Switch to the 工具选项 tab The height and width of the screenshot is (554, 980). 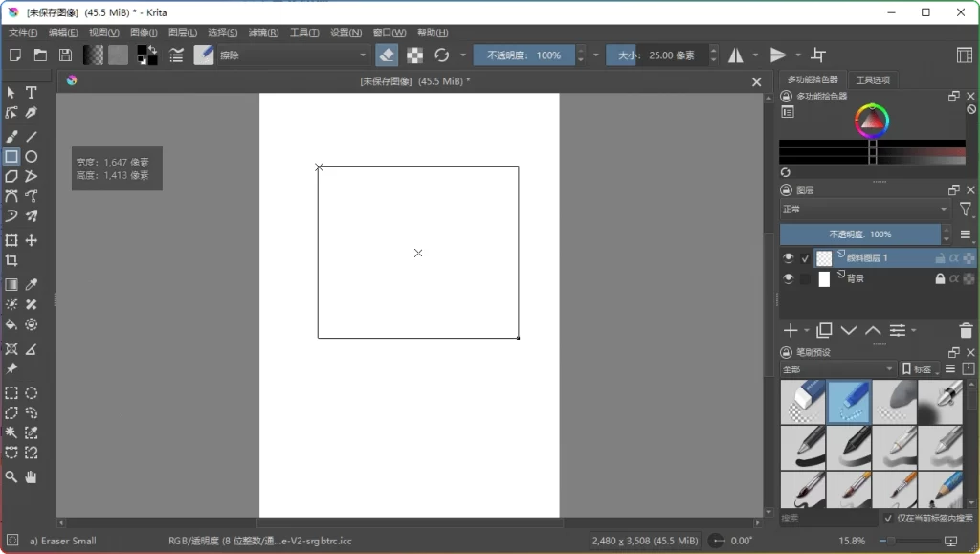(x=874, y=80)
